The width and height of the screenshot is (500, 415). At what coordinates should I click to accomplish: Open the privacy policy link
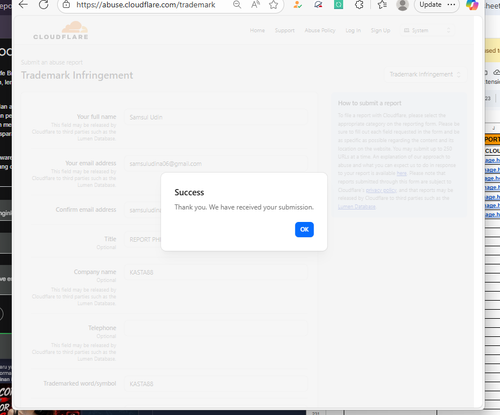click(x=381, y=190)
